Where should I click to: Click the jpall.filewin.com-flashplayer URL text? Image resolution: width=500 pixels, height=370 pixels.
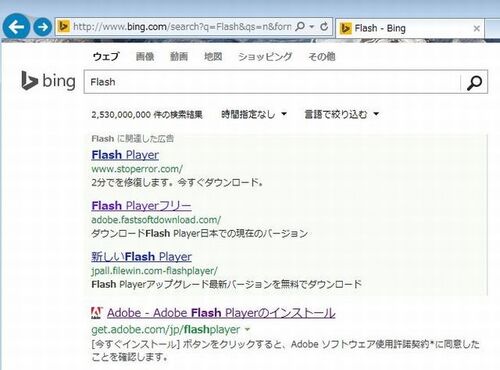point(154,271)
